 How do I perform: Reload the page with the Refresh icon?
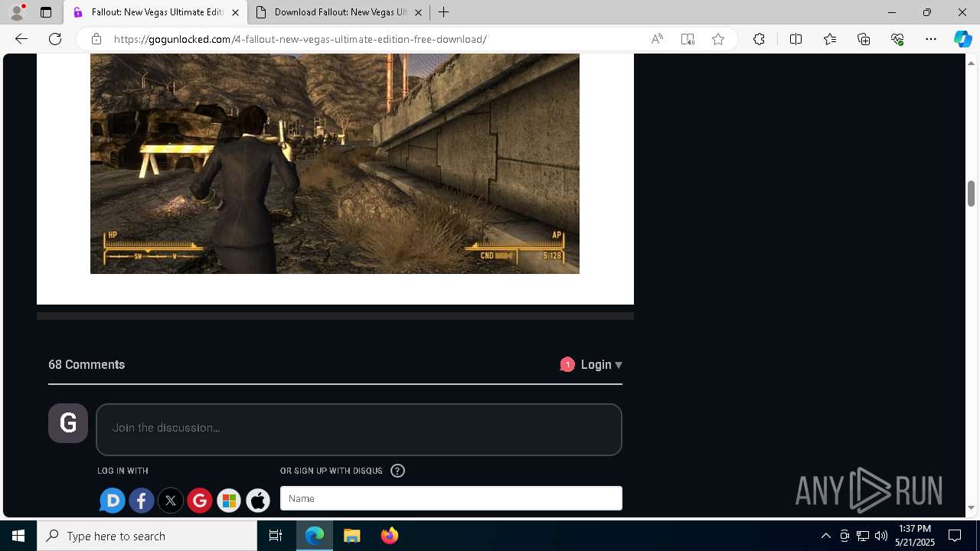click(55, 39)
